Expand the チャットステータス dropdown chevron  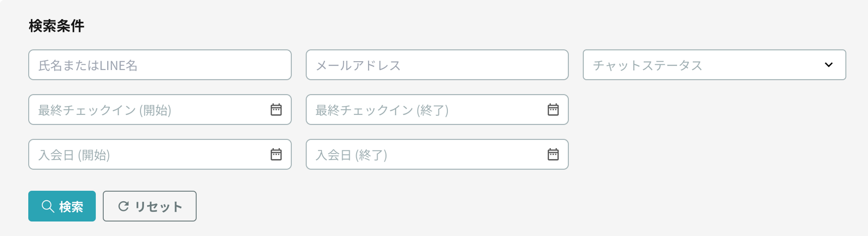click(x=829, y=65)
